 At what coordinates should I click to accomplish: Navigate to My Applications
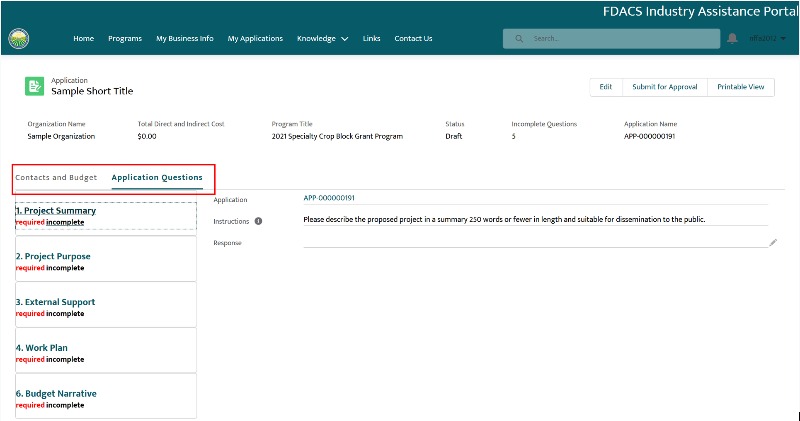pos(255,39)
